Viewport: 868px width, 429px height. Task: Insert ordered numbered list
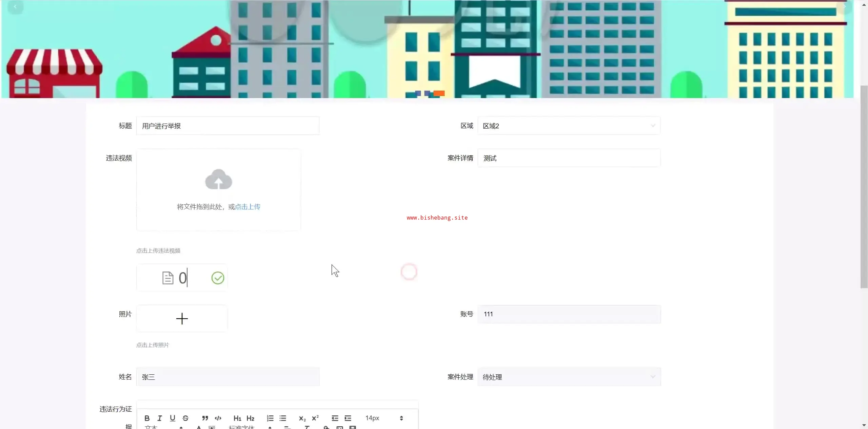(270, 418)
